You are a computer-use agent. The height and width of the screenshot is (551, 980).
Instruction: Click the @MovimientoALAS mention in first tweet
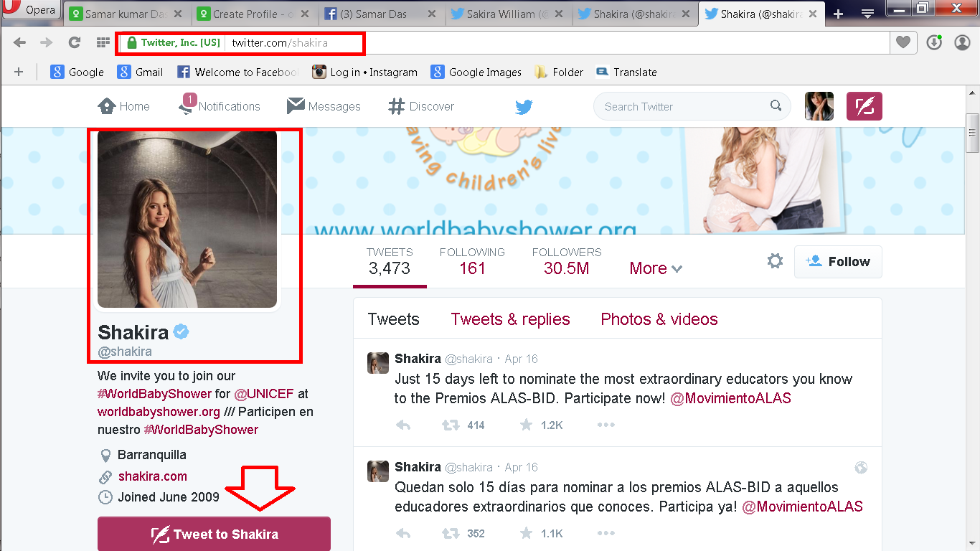(730, 398)
